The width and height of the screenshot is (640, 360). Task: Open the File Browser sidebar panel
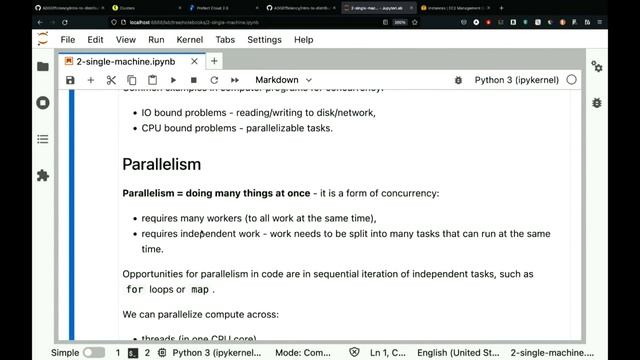tap(43, 67)
